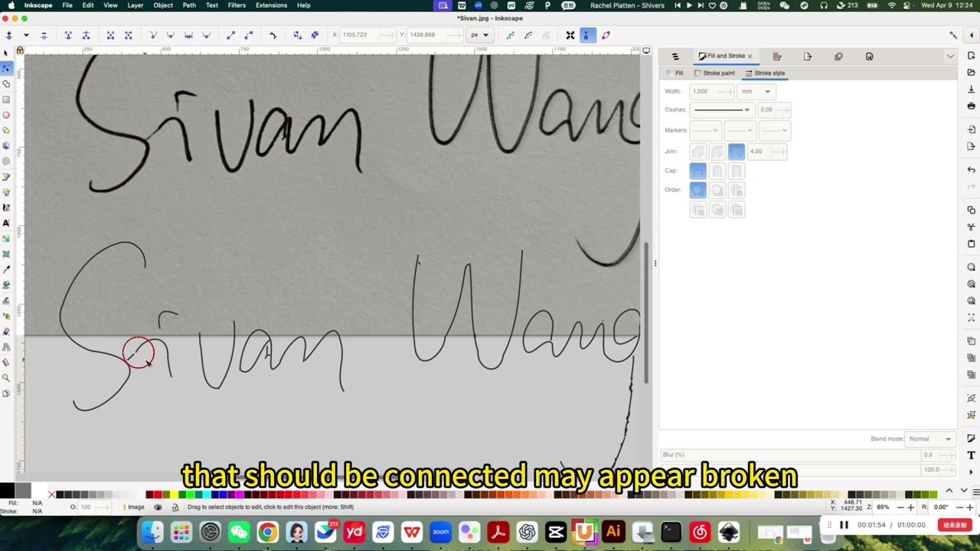Click Join selected nodes icon
This screenshot has height=551, width=980.
point(68,35)
